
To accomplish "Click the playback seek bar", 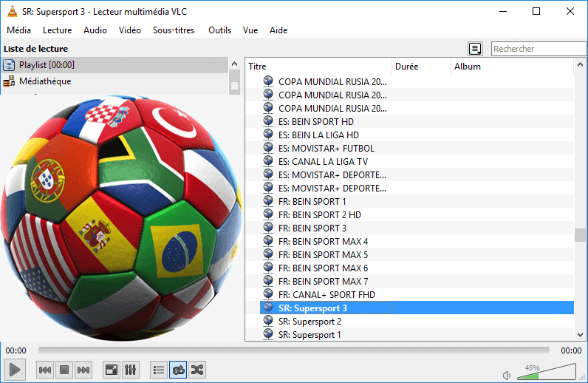I will tap(293, 350).
